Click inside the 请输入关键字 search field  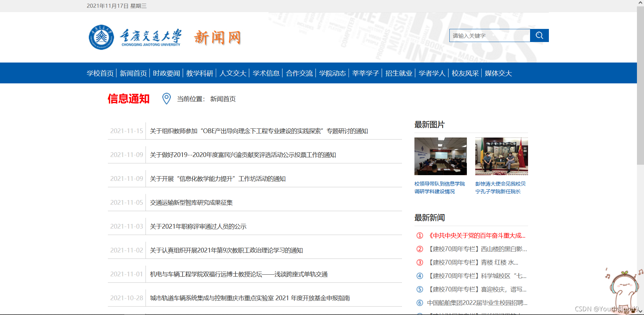pyautogui.click(x=489, y=35)
